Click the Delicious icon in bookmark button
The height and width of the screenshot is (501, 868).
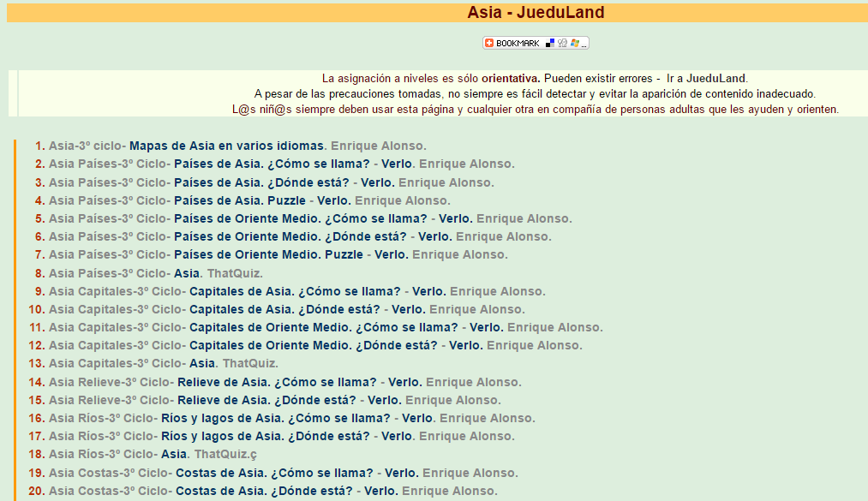pyautogui.click(x=550, y=43)
